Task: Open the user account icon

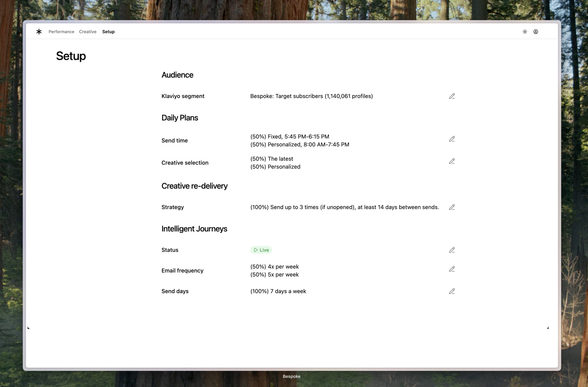Action: 536,32
